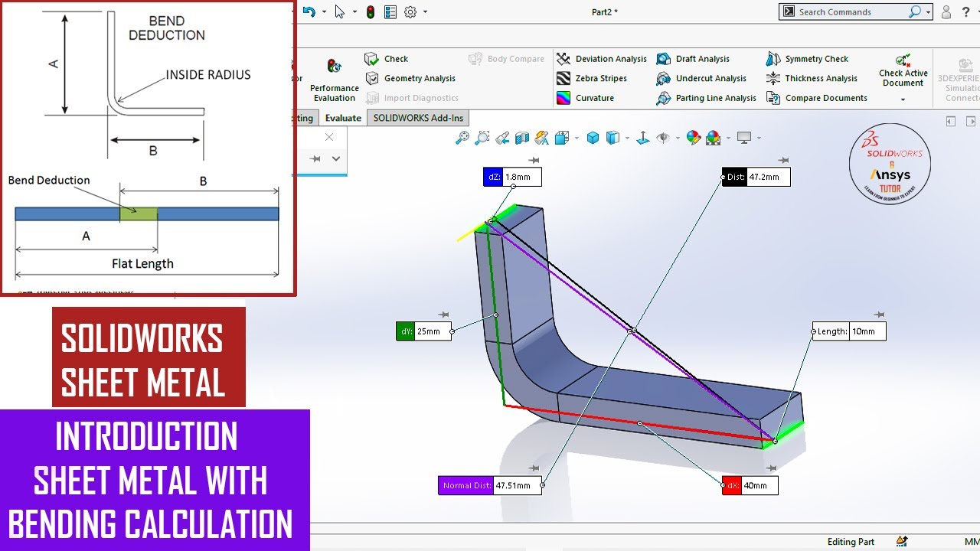Click the Normal Dist 47.51mm callout

coord(490,485)
